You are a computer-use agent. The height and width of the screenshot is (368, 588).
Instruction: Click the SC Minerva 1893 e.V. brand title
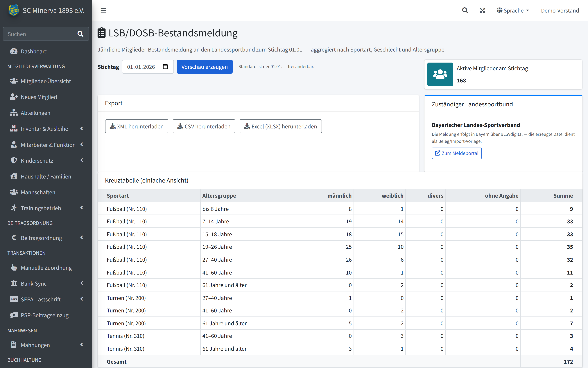coord(53,10)
